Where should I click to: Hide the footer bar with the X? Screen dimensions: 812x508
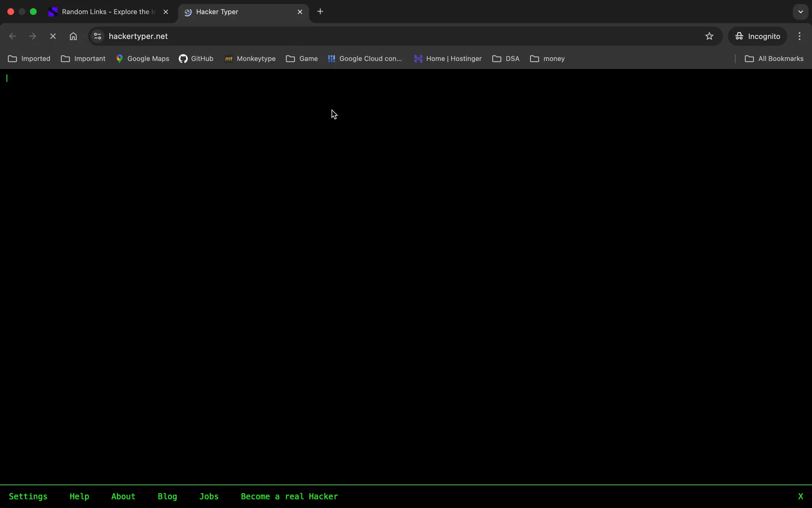click(801, 496)
